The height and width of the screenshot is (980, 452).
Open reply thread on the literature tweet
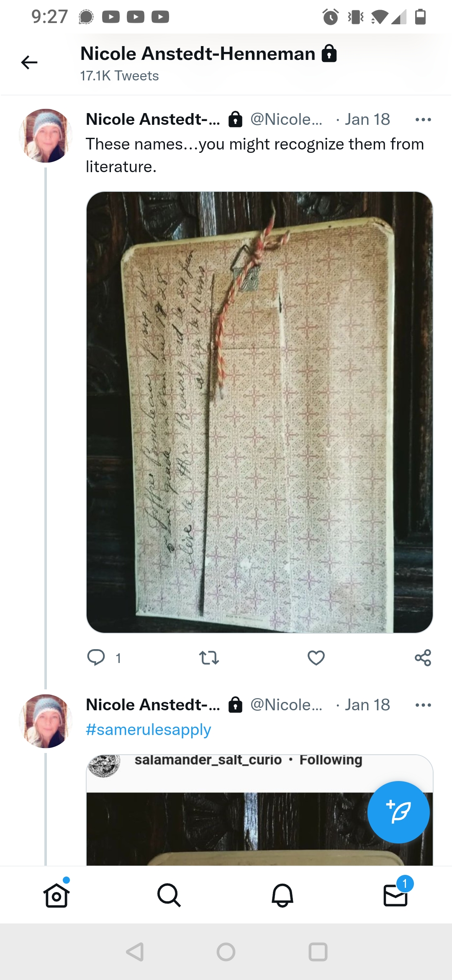tap(96, 658)
